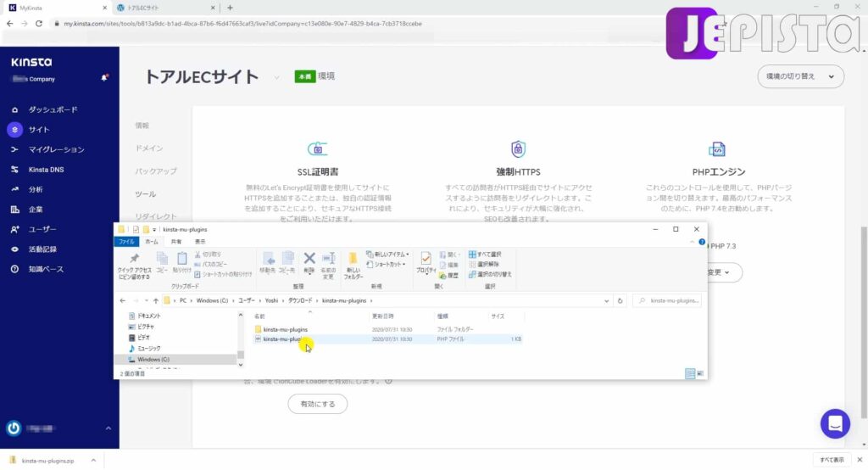Open the サイト section in Kinsta sidebar

click(x=39, y=130)
